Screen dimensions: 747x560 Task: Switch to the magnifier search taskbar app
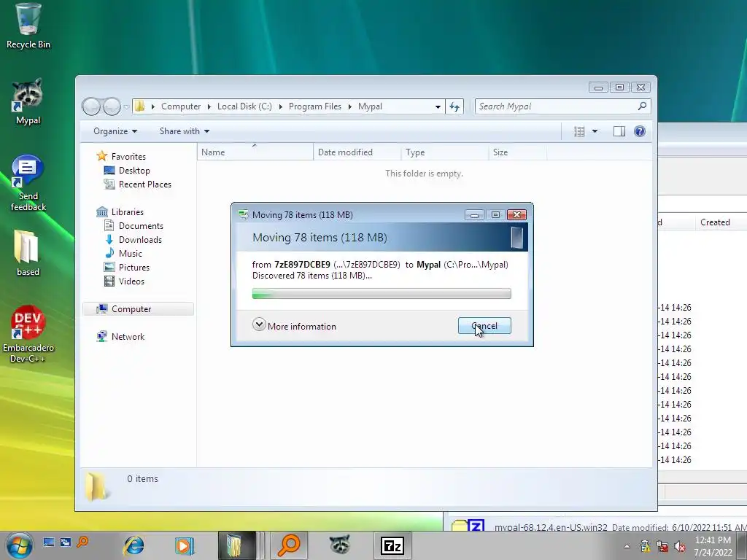[289, 545]
